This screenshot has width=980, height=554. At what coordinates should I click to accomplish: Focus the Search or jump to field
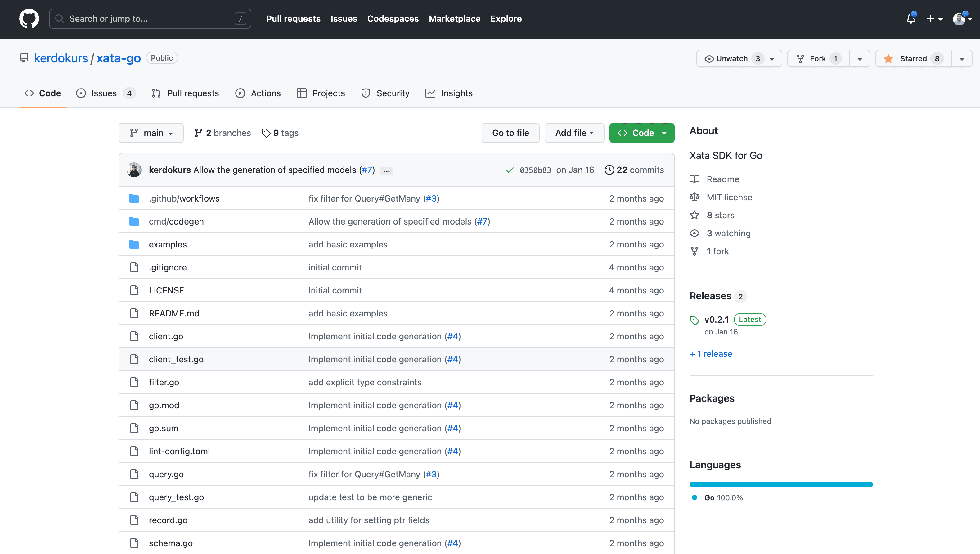pos(150,19)
